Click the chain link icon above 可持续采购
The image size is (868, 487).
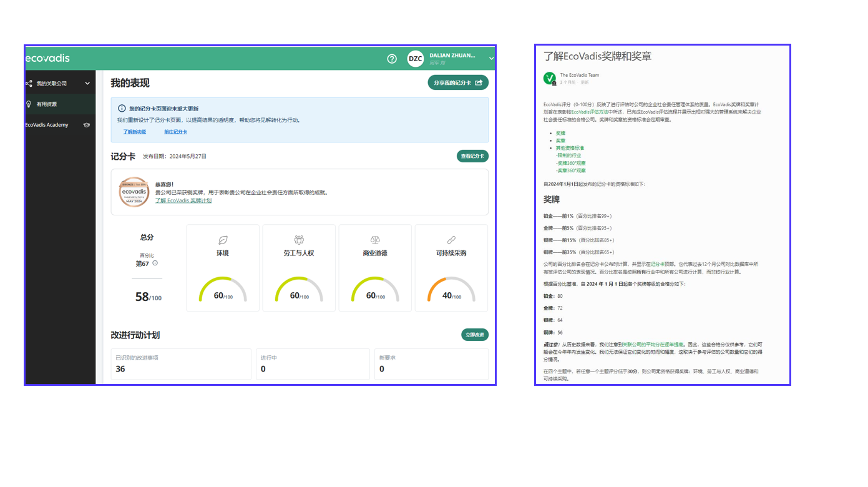451,240
